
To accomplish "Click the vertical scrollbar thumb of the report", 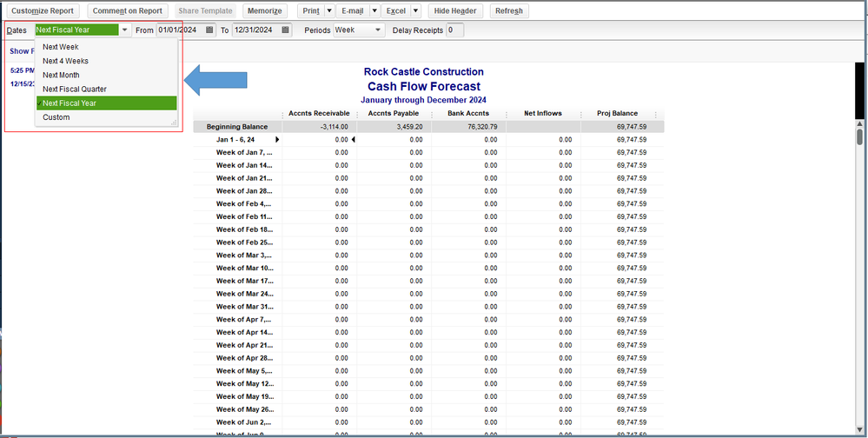I will point(859,136).
